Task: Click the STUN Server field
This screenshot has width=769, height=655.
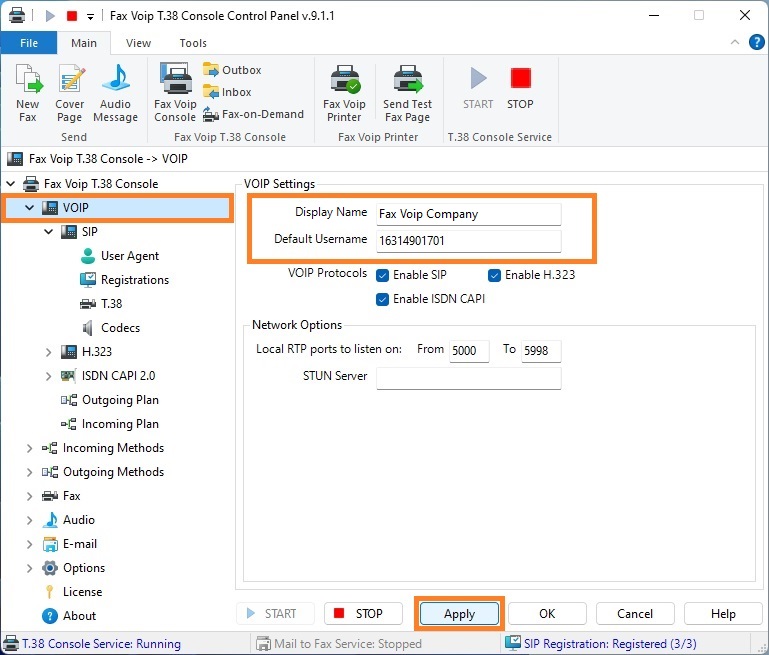Action: click(468, 378)
